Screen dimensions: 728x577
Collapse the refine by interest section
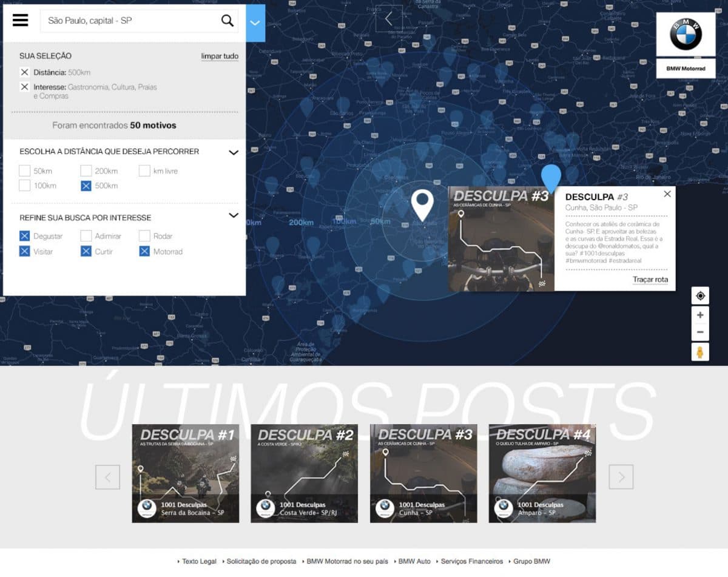tap(234, 215)
